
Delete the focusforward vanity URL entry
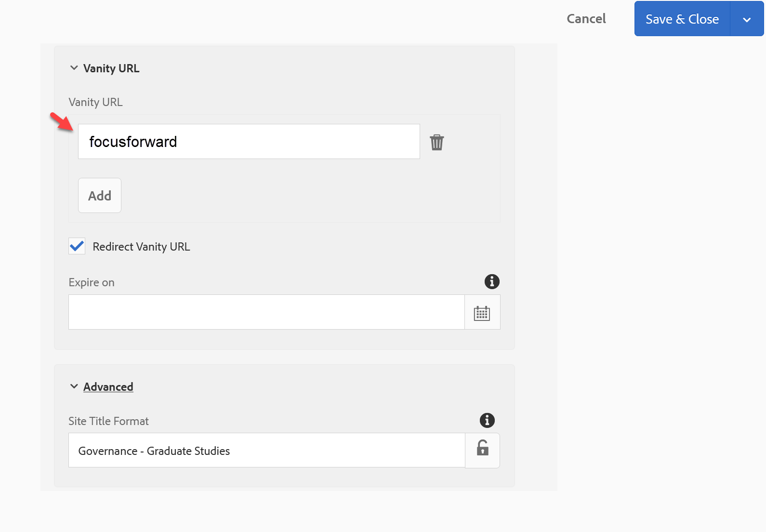(437, 142)
